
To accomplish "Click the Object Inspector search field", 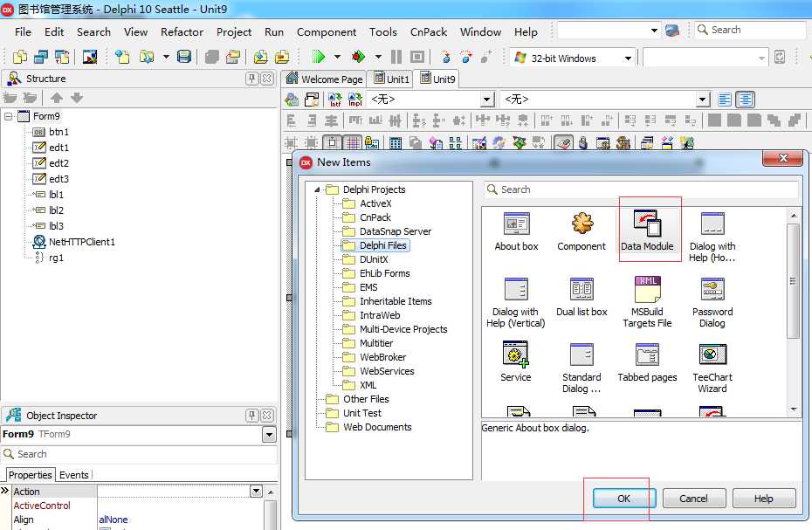I will point(139,454).
